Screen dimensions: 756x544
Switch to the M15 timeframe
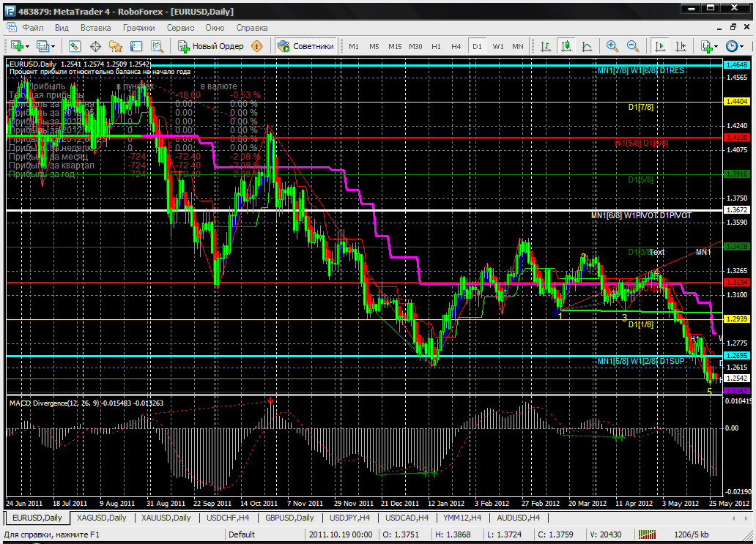click(x=395, y=46)
